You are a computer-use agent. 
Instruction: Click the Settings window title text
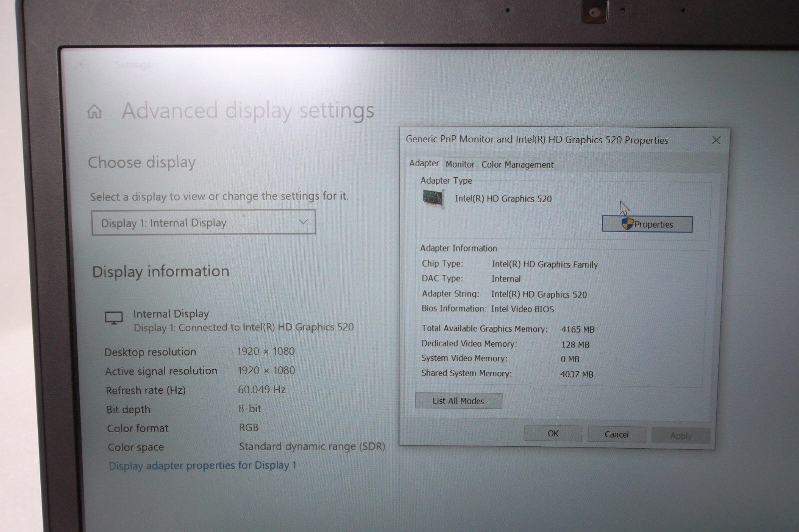133,65
